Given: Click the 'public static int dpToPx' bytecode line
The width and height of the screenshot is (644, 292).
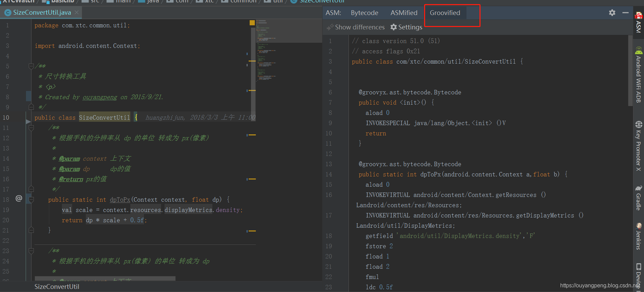Looking at the screenshot, I should pos(463,174).
